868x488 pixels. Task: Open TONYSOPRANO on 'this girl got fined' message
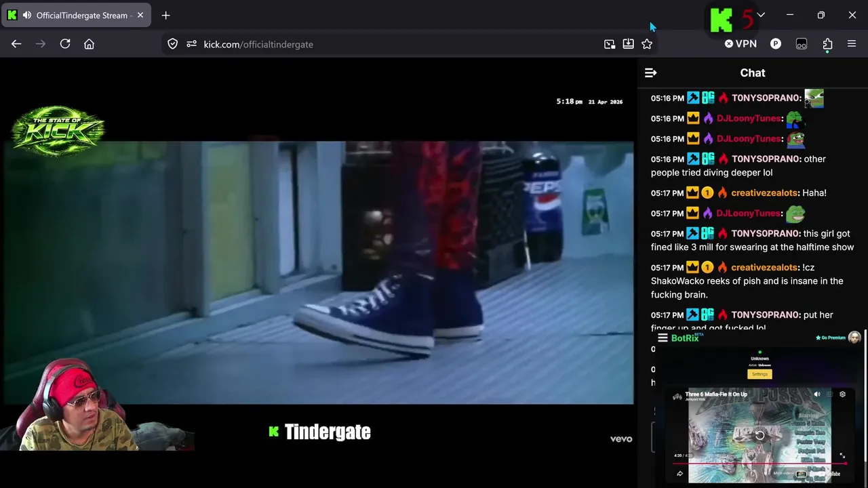pos(766,233)
